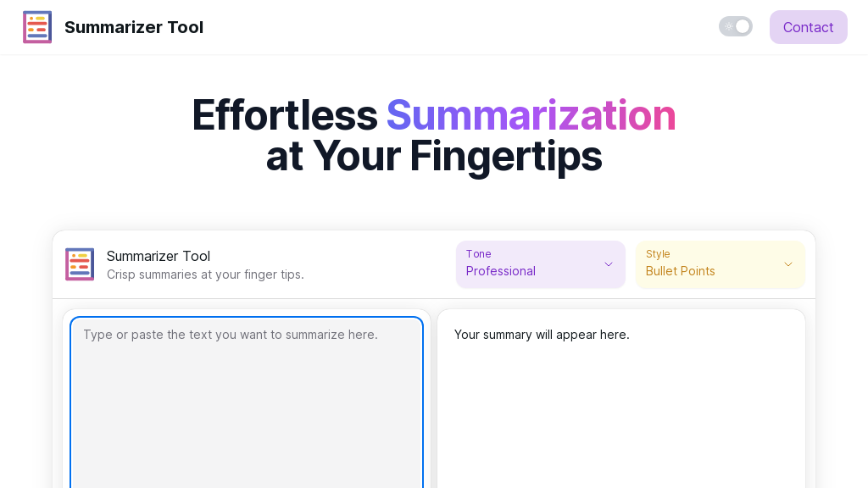
Task: Click the chevron icon next to Professional
Action: [609, 264]
